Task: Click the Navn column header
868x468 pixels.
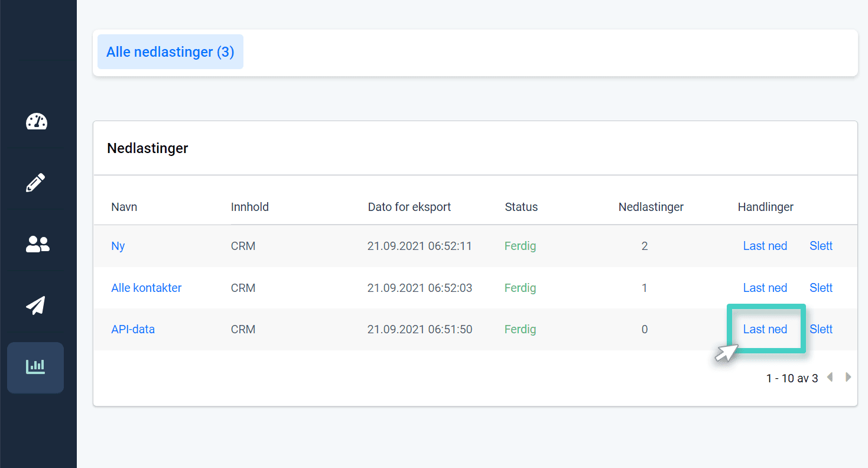Action: pos(123,207)
